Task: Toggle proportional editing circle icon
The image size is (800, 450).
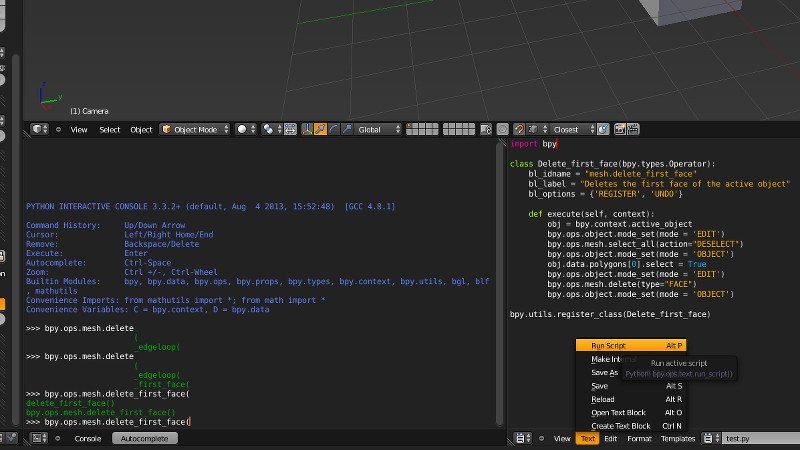Action: 503,130
